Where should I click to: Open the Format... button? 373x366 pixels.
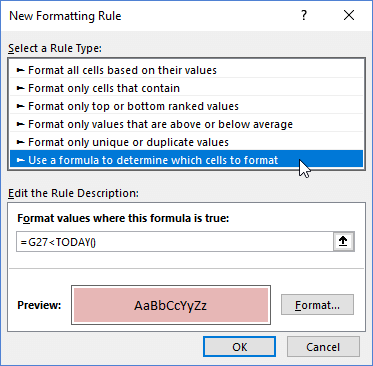tap(317, 305)
